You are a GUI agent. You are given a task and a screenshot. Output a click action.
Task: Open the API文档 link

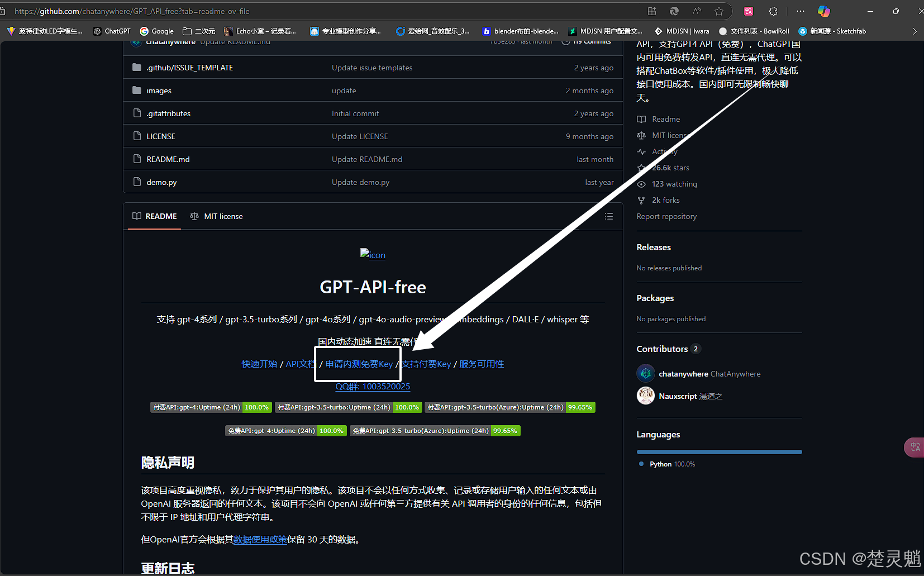click(301, 364)
